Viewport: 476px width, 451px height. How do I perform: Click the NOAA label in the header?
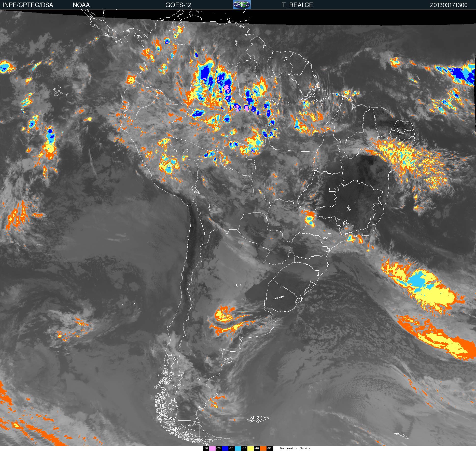81,5
